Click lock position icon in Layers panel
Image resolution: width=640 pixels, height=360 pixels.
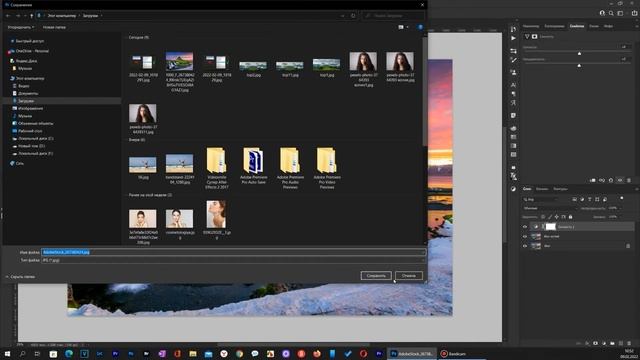pos(556,217)
